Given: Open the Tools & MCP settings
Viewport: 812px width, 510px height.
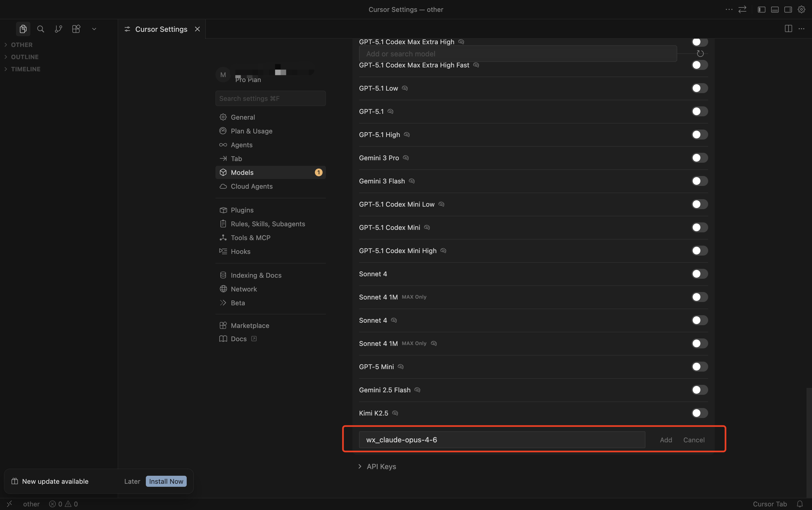Looking at the screenshot, I should [x=250, y=238].
